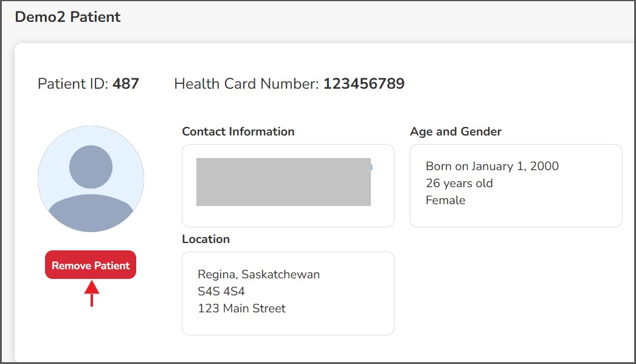
Task: Click the 123 Main Street address
Action: coord(241,308)
